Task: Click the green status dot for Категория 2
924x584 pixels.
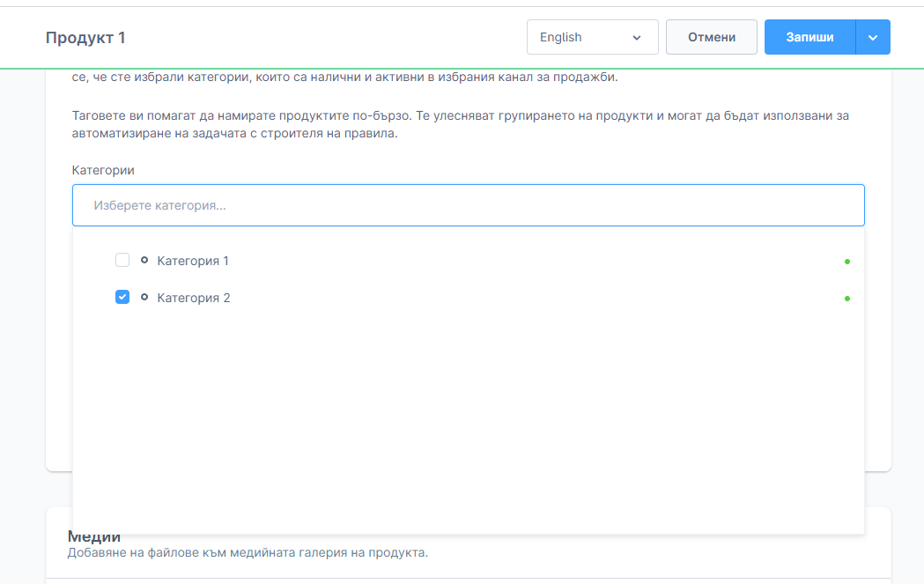Action: pos(847,299)
